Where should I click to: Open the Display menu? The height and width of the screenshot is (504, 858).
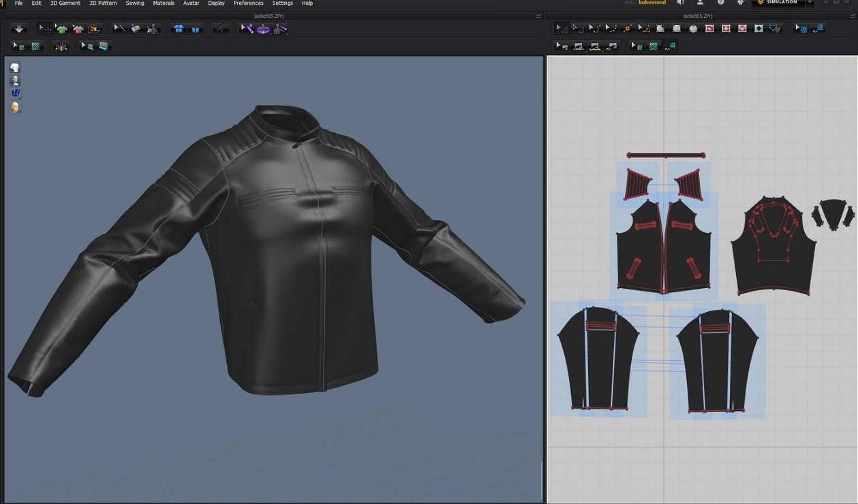point(216,3)
